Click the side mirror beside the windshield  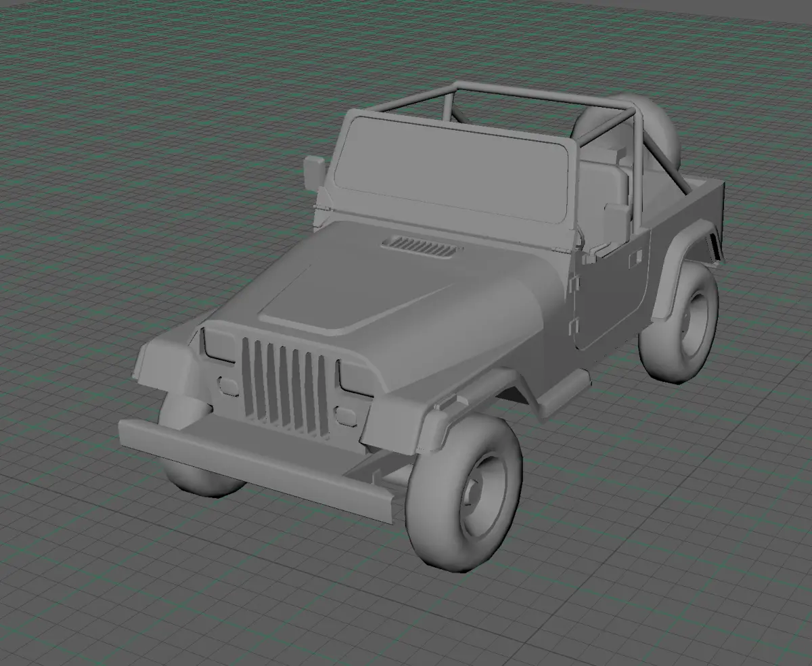coord(315,173)
